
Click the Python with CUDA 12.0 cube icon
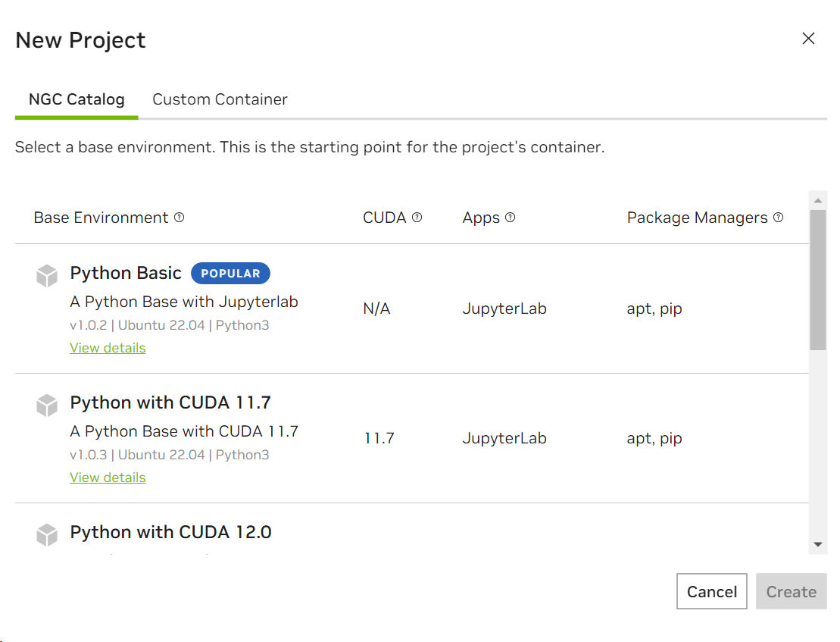pyautogui.click(x=47, y=535)
